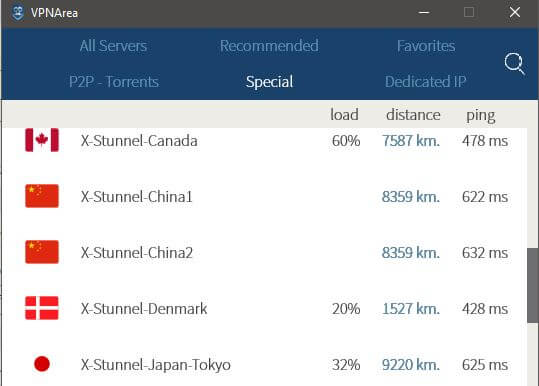The image size is (539, 386).
Task: Click the Japan flag icon
Action: (x=42, y=364)
